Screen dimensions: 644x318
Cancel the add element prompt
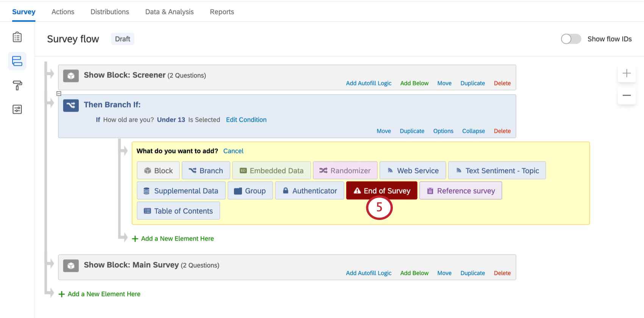coord(233,151)
